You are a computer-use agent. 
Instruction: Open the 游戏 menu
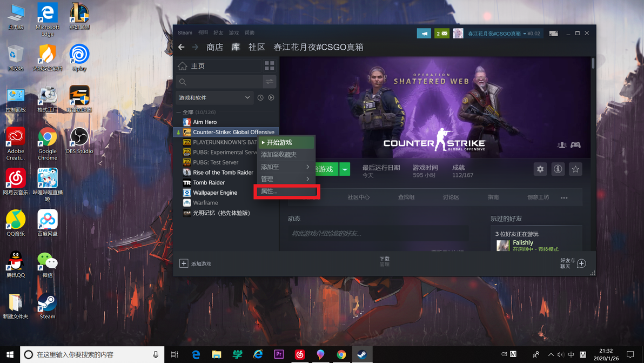pyautogui.click(x=234, y=33)
